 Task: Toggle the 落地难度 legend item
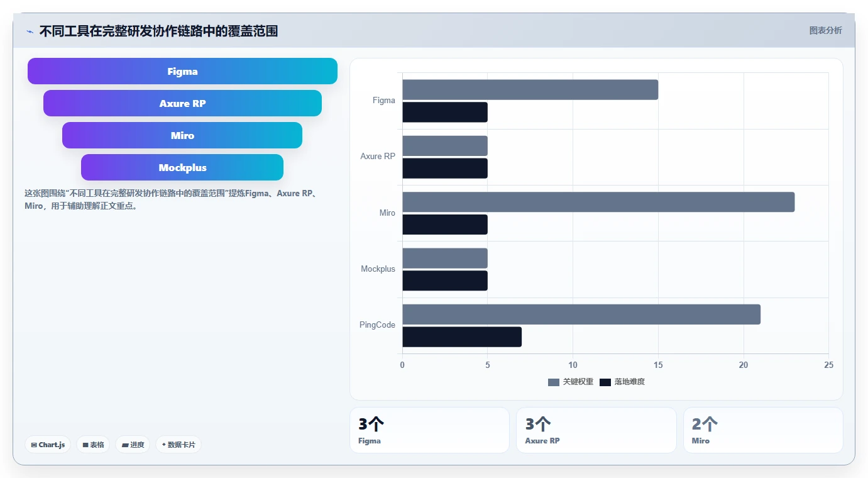tap(622, 382)
